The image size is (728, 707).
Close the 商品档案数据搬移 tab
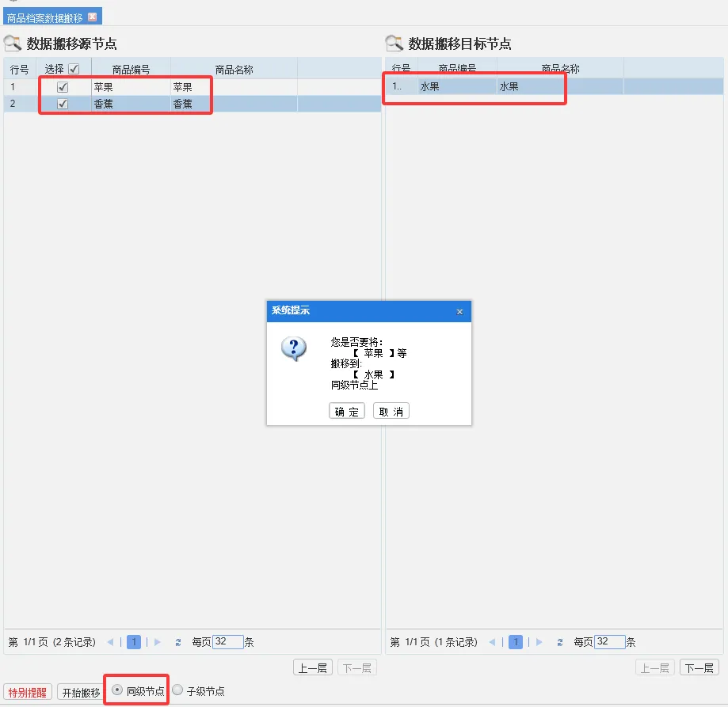tap(93, 17)
